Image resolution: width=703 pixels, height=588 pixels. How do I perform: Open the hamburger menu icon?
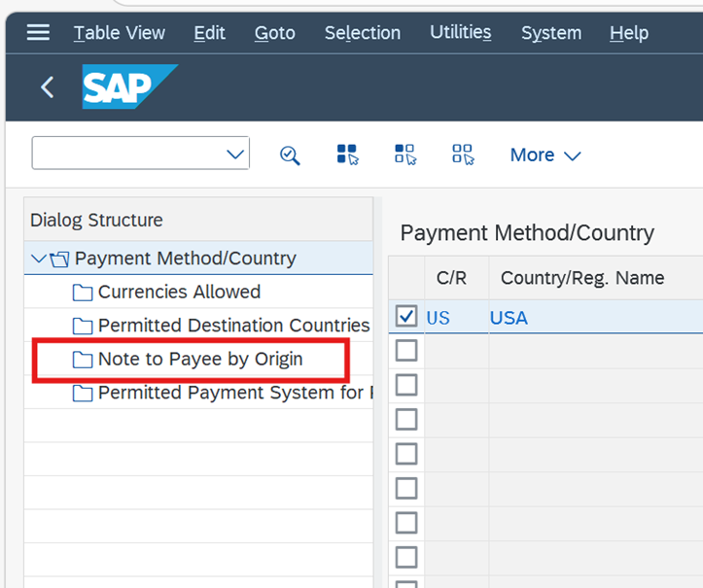pyautogui.click(x=38, y=32)
